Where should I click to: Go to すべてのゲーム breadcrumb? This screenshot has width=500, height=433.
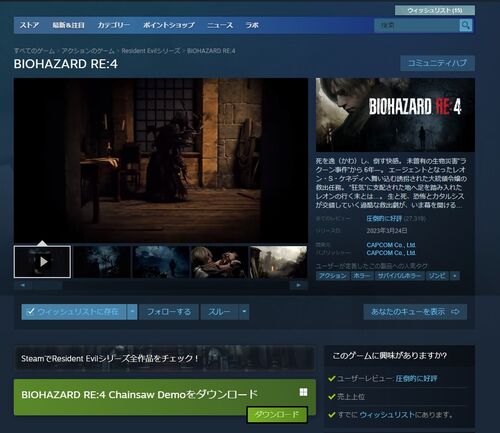tap(34, 51)
